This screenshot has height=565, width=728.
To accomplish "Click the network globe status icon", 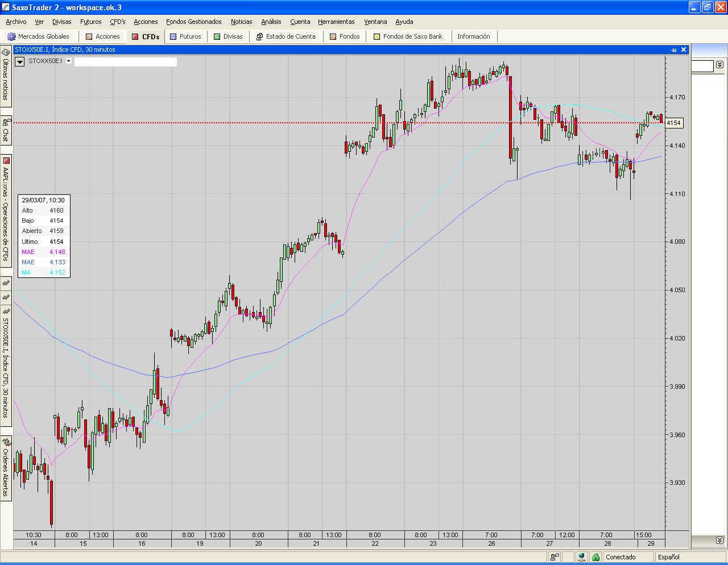I will pos(581,557).
